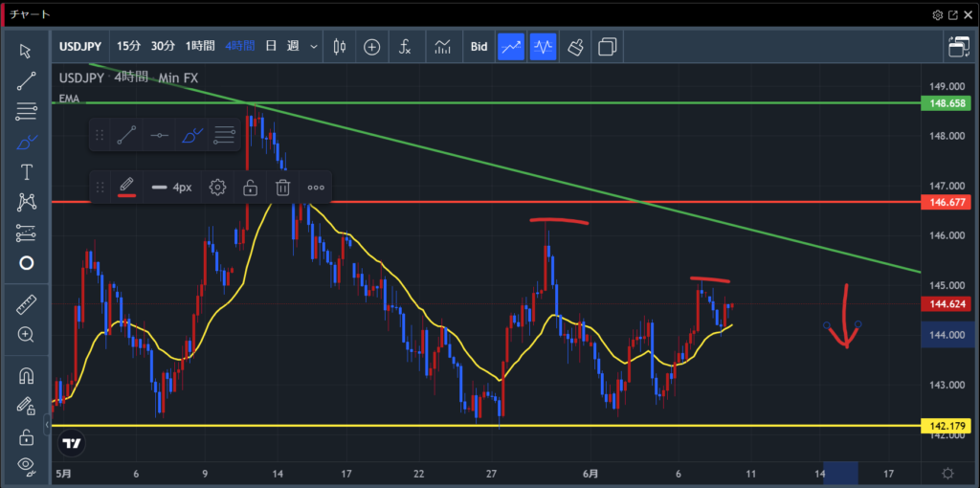Click the EMA indicator label
Viewport: 980px width, 488px height.
pos(69,99)
